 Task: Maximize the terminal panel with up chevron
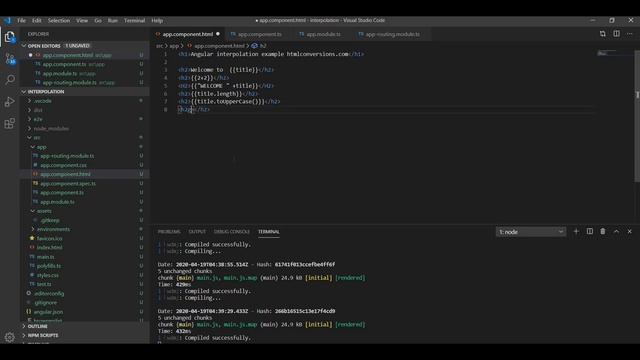tap(616, 231)
